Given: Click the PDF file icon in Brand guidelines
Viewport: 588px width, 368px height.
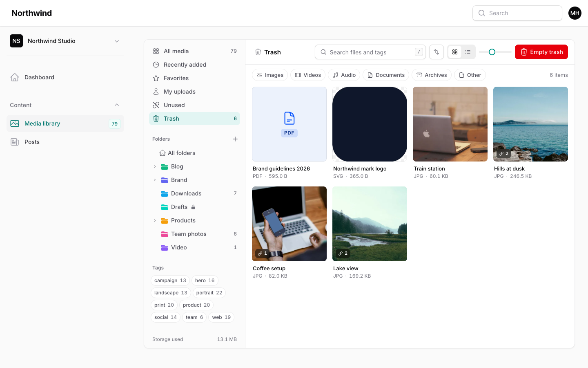Looking at the screenshot, I should point(289,118).
